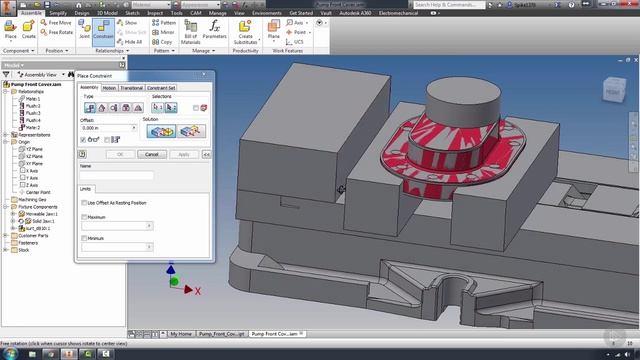This screenshot has height=360, width=640.
Task: Expand the Stock folder node
Action: (6, 250)
